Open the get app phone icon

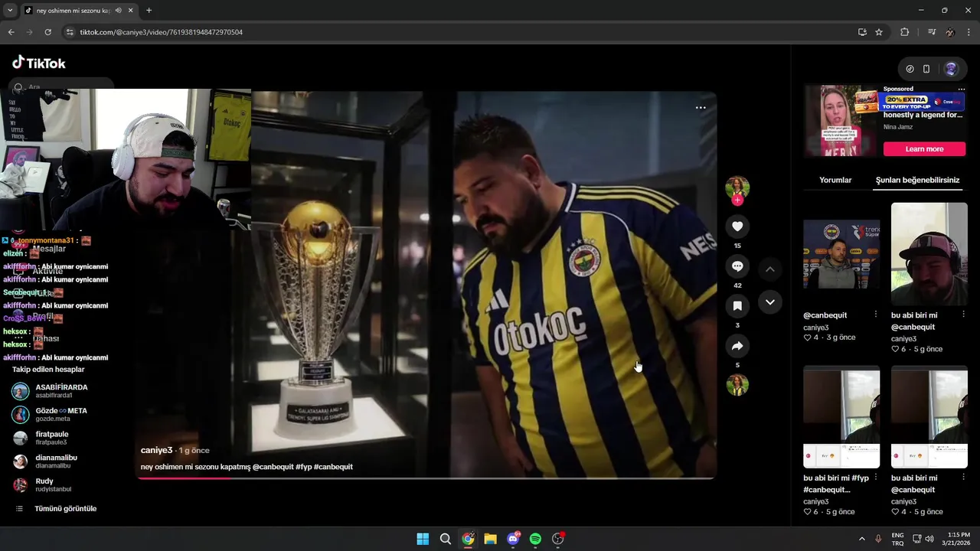[x=926, y=69]
